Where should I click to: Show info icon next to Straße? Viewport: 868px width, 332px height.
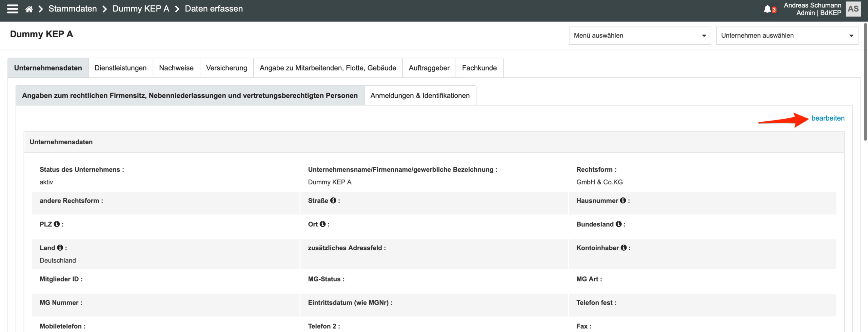tap(333, 201)
